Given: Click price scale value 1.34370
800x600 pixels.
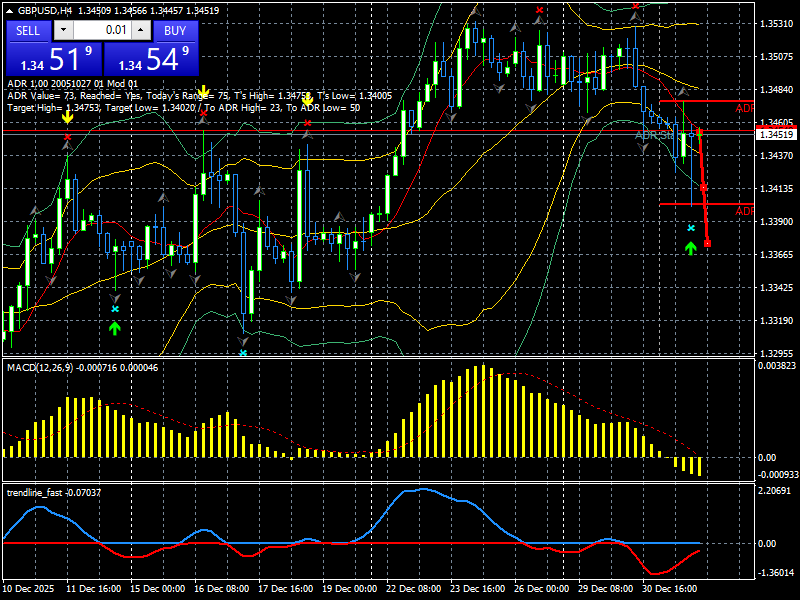Looking at the screenshot, I should coord(777,155).
